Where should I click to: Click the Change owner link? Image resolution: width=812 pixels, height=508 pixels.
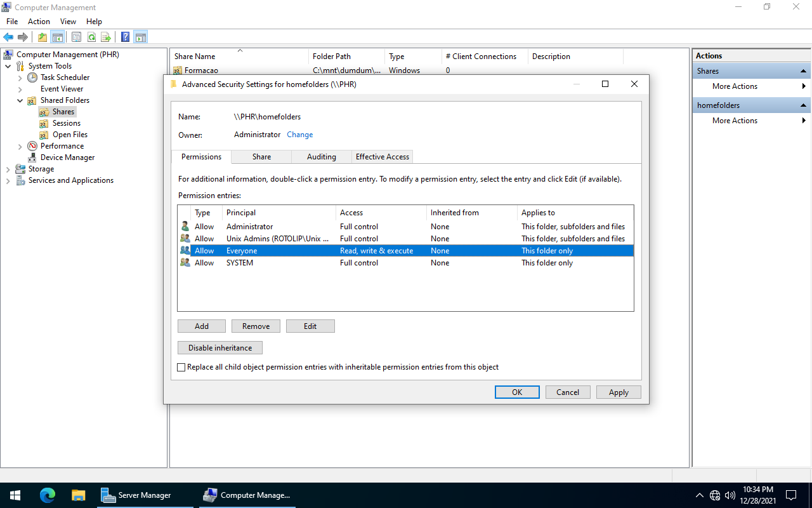click(299, 135)
